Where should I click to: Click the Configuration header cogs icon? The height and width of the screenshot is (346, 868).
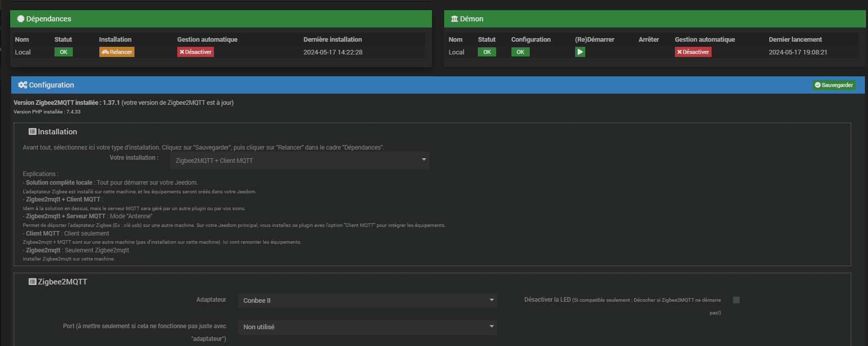[22, 85]
